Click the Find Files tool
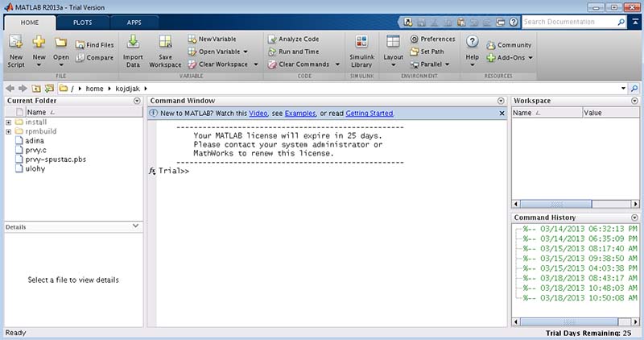Image resolution: width=644 pixels, height=340 pixels. (x=94, y=45)
